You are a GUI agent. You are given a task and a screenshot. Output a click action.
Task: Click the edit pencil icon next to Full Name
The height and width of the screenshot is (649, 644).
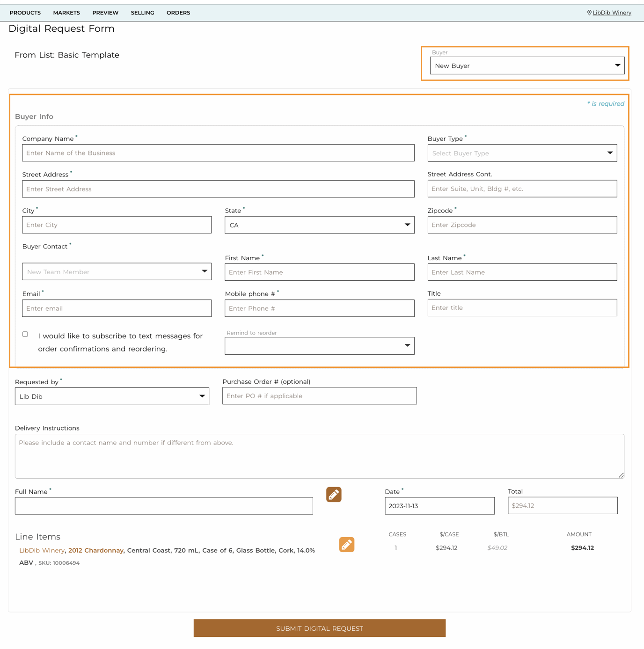point(334,495)
